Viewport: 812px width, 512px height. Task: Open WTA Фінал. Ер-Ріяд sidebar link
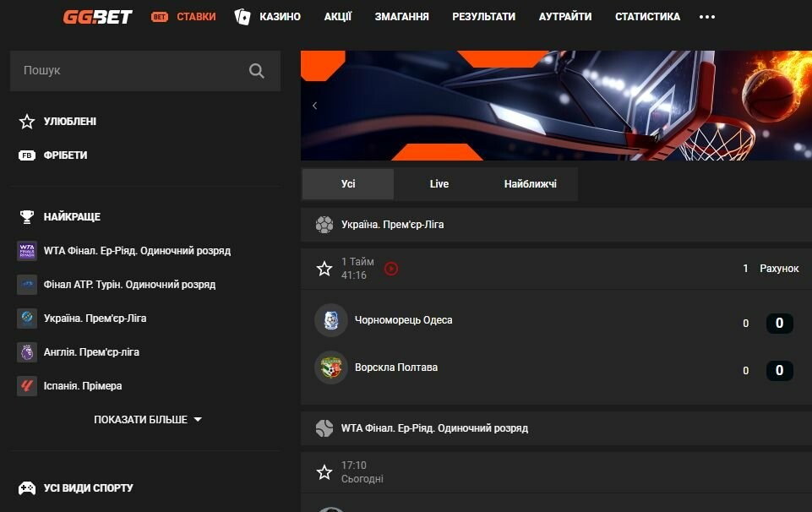tap(137, 251)
